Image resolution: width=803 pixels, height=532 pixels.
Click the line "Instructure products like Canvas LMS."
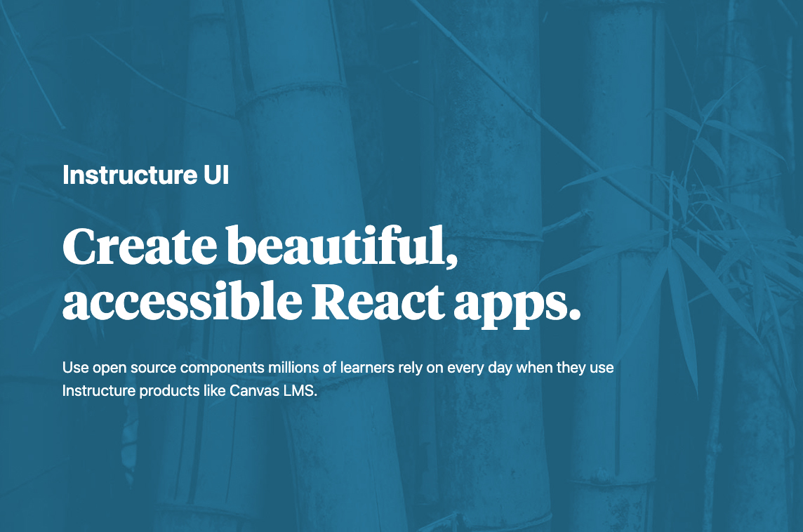pos(190,391)
